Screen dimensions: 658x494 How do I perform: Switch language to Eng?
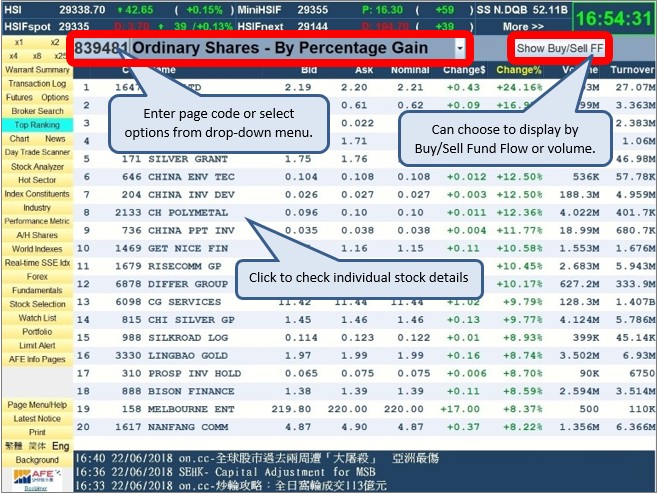(60, 446)
